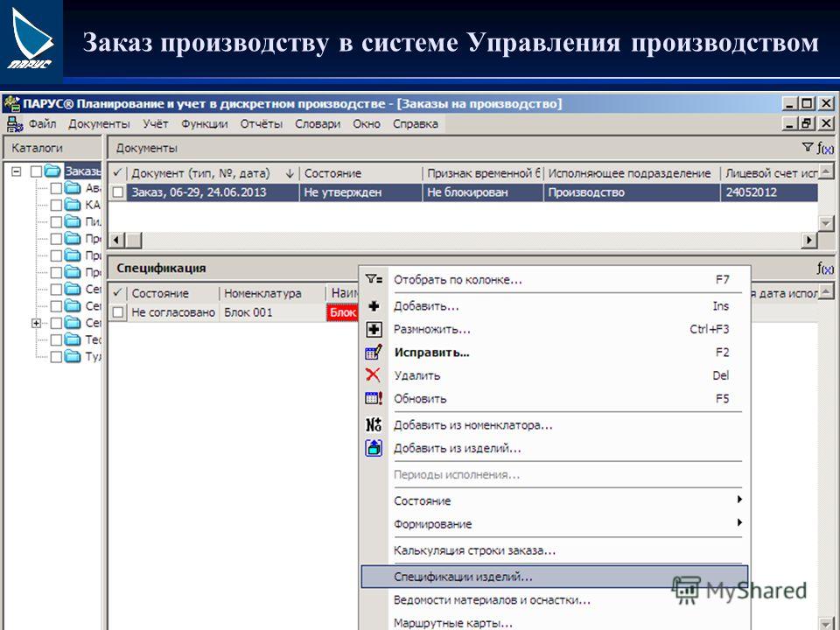Open the Состояние submenu arrow

pyautogui.click(x=739, y=500)
